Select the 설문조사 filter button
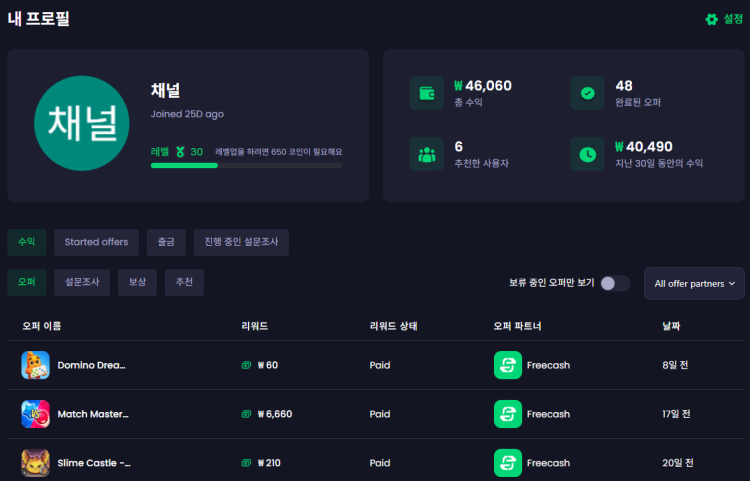 tap(82, 282)
